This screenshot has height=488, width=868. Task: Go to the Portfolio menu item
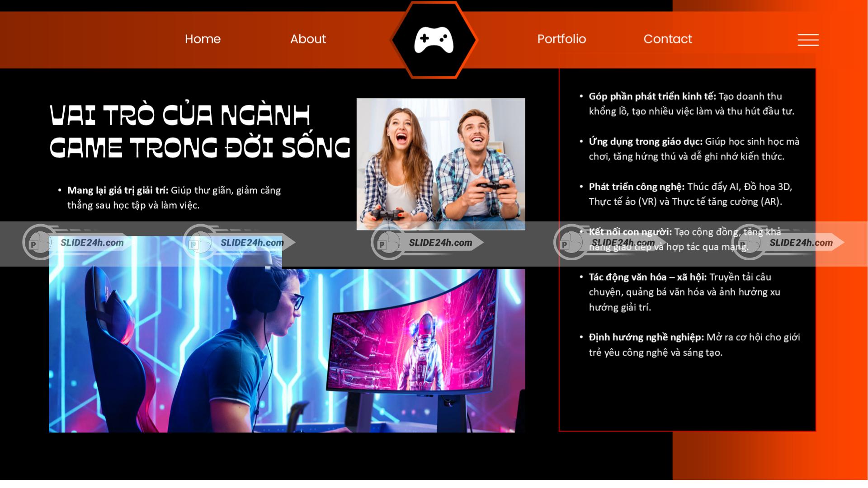[561, 39]
